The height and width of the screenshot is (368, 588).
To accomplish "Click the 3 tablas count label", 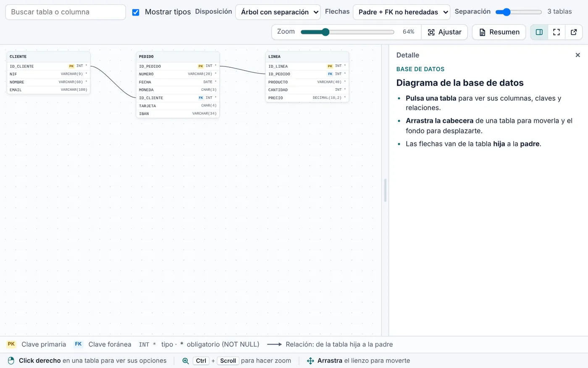I will [559, 12].
